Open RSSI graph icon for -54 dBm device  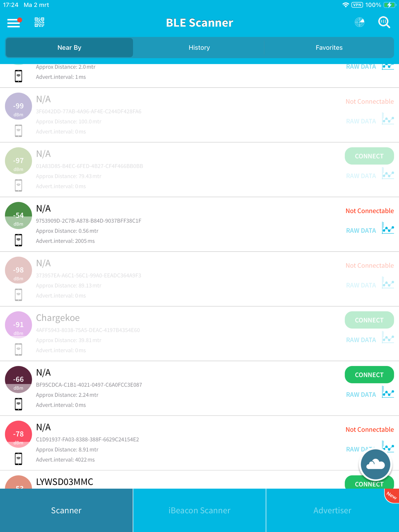point(388,228)
